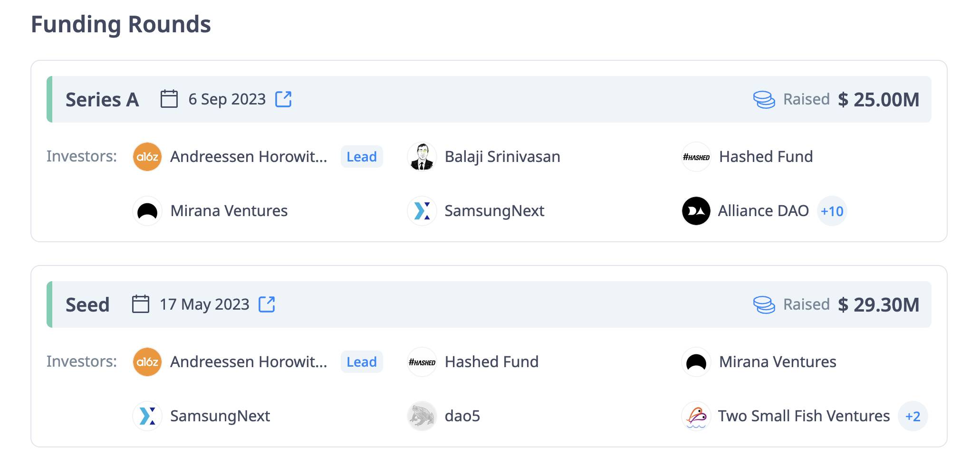Click the 17 May 2023 date
The image size is (980, 474).
(204, 304)
